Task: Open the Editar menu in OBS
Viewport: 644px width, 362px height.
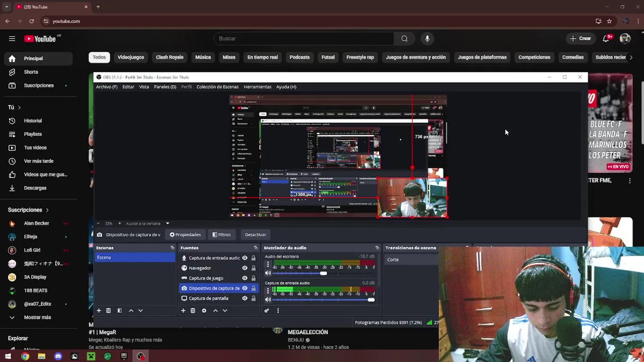Action: point(128,87)
